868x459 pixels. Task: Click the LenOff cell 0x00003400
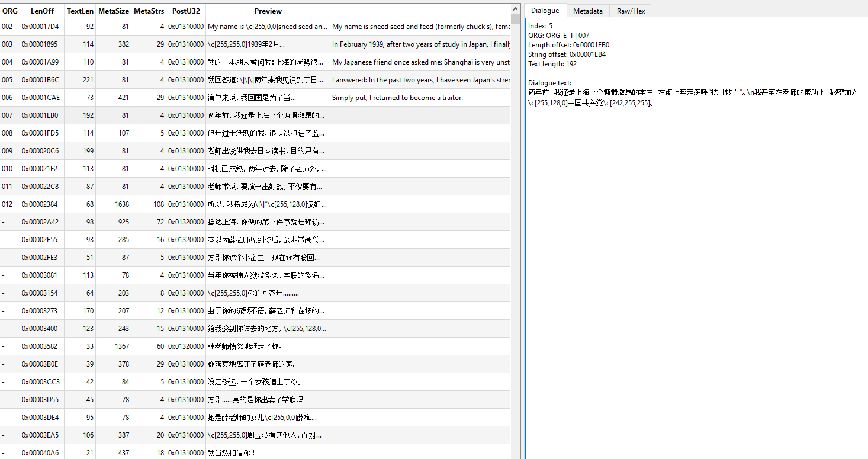tap(41, 329)
